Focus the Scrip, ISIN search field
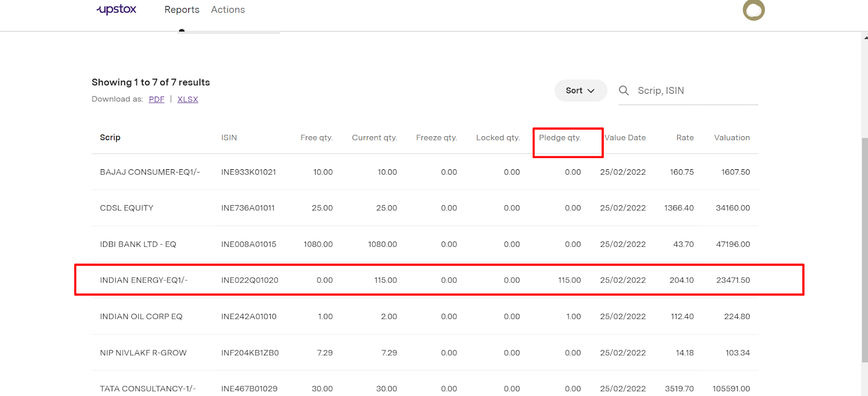Screen dimensions: 868x396 [694, 91]
